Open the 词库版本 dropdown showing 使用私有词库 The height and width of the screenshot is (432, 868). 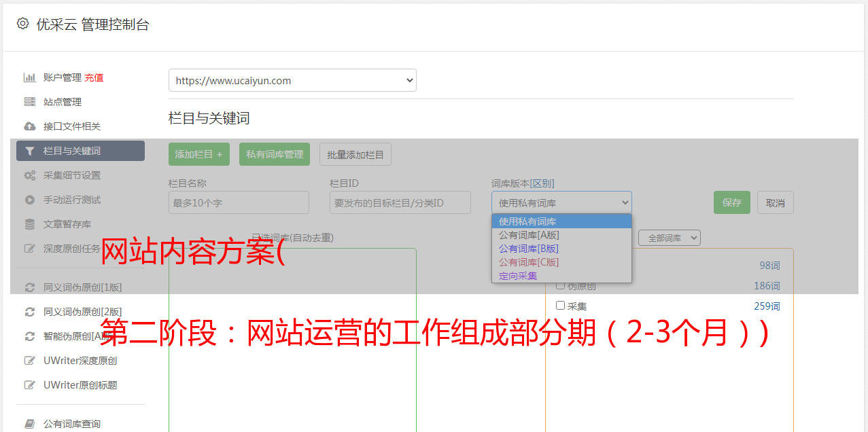561,202
